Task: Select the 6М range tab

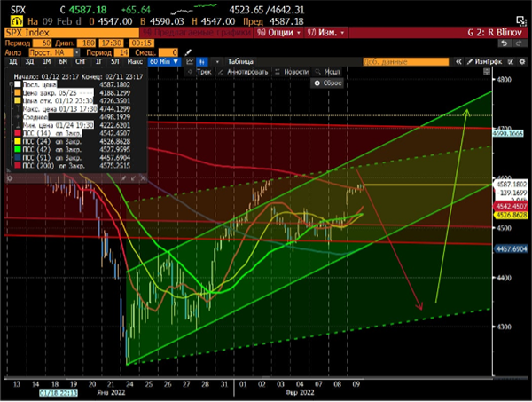Action: (x=63, y=61)
